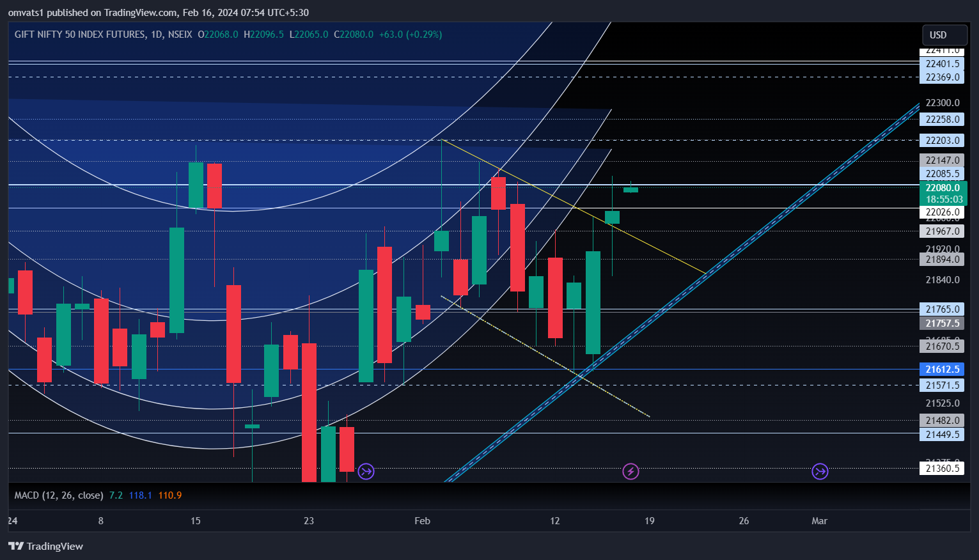This screenshot has width=979, height=560.
Task: Select the 21571.5 price label
Action: tap(943, 385)
